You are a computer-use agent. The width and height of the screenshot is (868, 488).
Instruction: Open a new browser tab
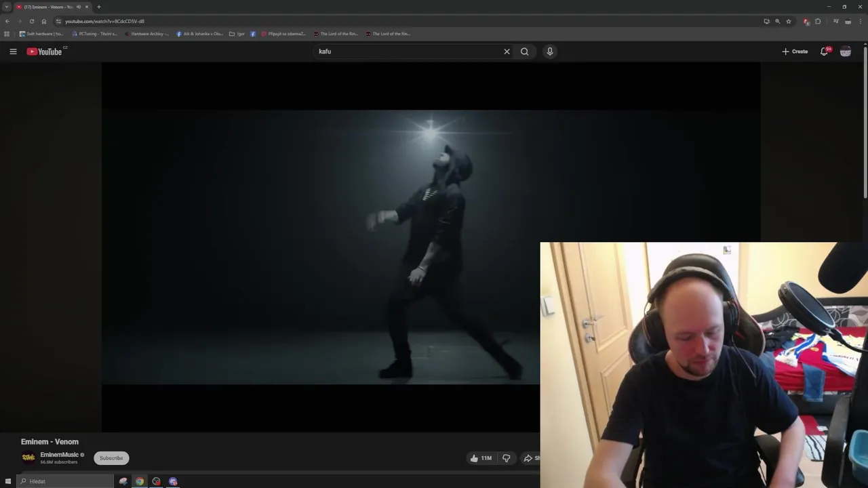(x=99, y=7)
